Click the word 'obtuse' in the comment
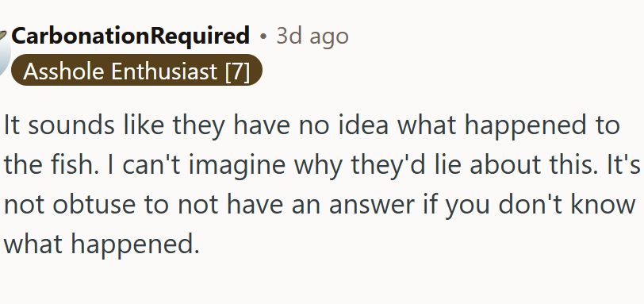644x304 pixels. (94, 204)
